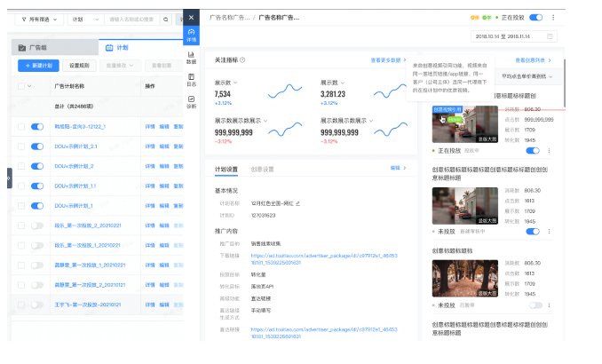This screenshot has height=364, width=602.
Task: Expand the arrow beside select-all checkbox
Action: [29, 86]
